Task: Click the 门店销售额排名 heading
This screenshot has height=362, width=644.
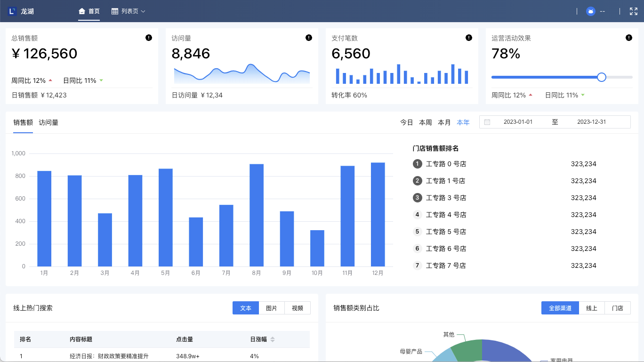Action: tap(435, 148)
